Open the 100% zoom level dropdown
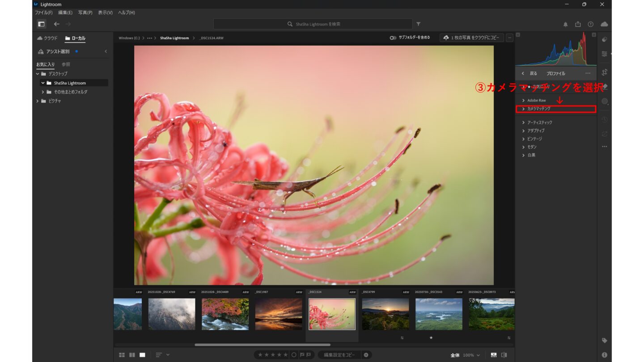Image resolution: width=644 pixels, height=362 pixels. pos(472,355)
